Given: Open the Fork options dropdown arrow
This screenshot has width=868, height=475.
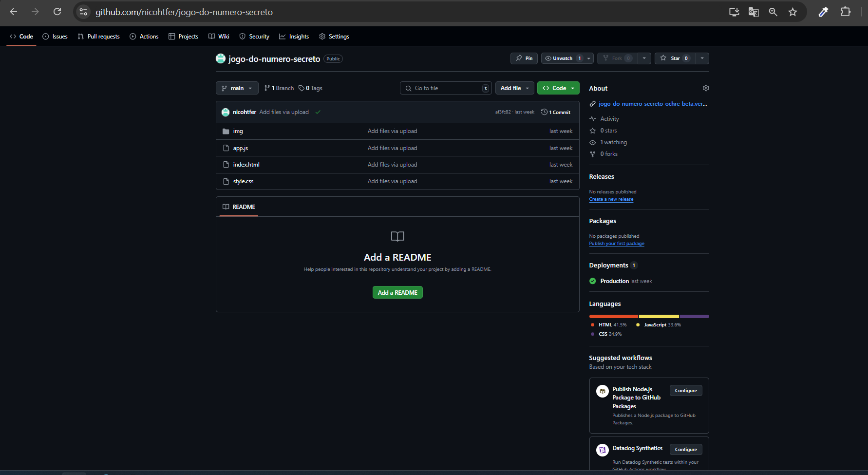Looking at the screenshot, I should 644,58.
